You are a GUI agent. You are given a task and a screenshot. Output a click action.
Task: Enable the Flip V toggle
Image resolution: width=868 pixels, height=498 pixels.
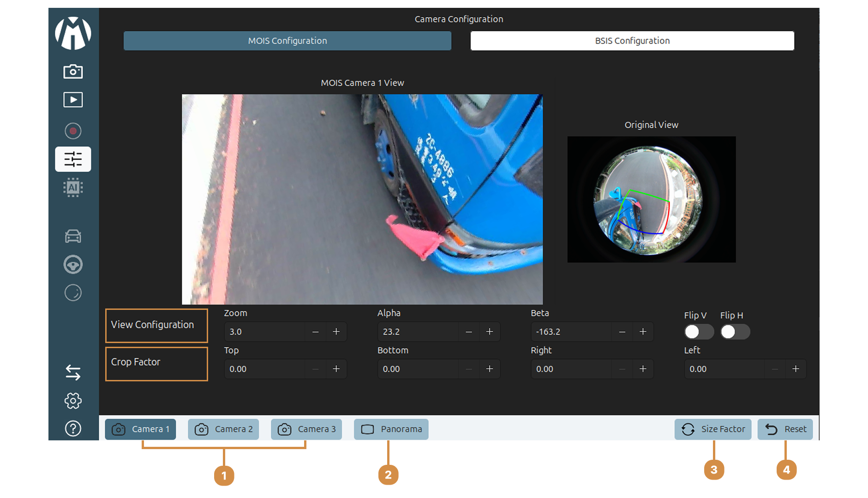[x=698, y=332]
